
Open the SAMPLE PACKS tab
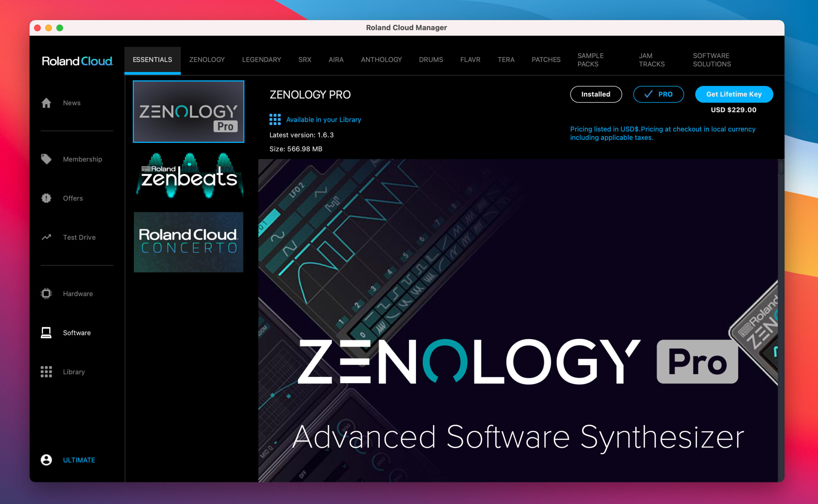pyautogui.click(x=590, y=60)
